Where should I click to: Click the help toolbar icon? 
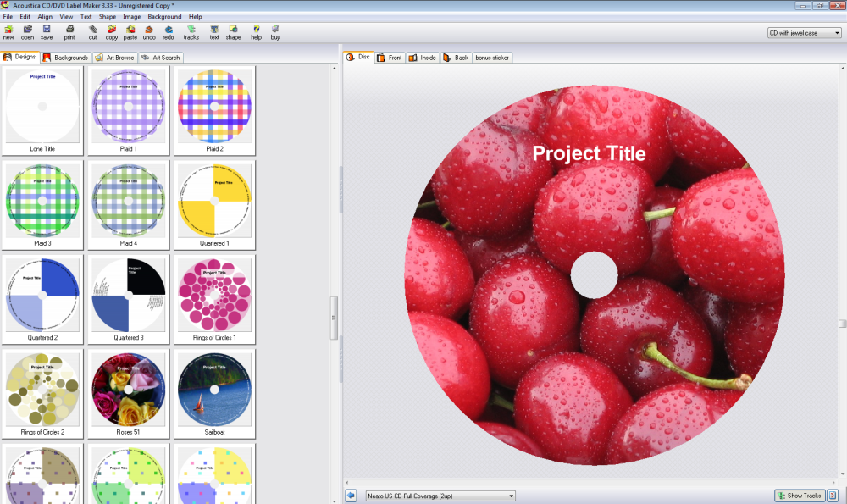(256, 32)
